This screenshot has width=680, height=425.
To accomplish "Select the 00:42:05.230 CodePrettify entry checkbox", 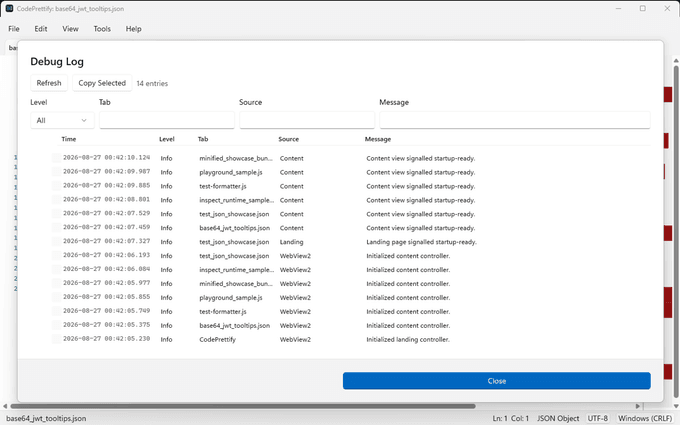I will pyautogui.click(x=56, y=339).
